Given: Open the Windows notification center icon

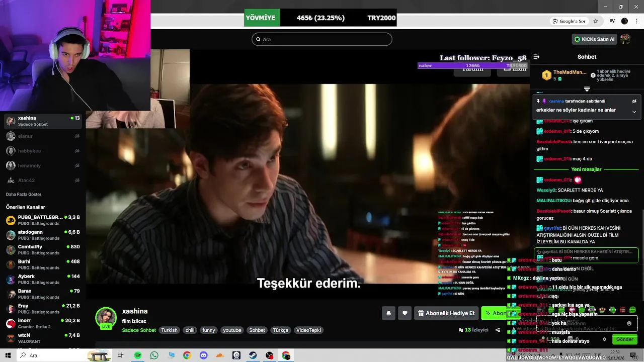Looking at the screenshot, I should coord(634,355).
